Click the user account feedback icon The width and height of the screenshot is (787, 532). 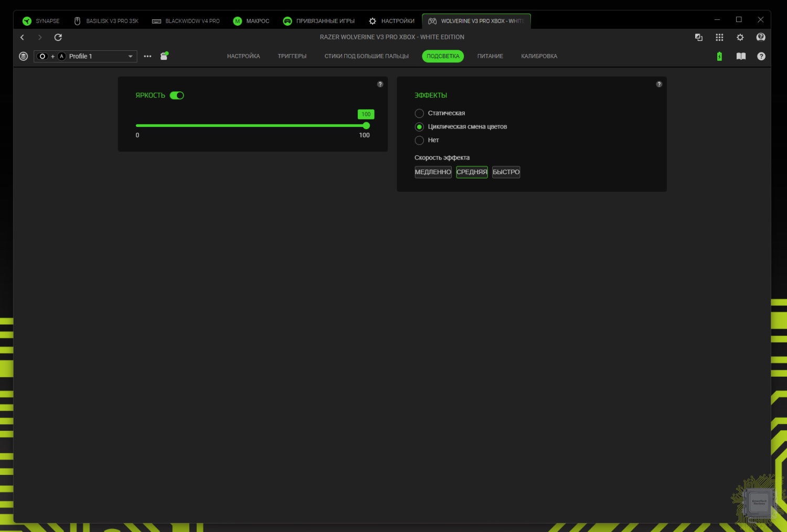point(761,37)
